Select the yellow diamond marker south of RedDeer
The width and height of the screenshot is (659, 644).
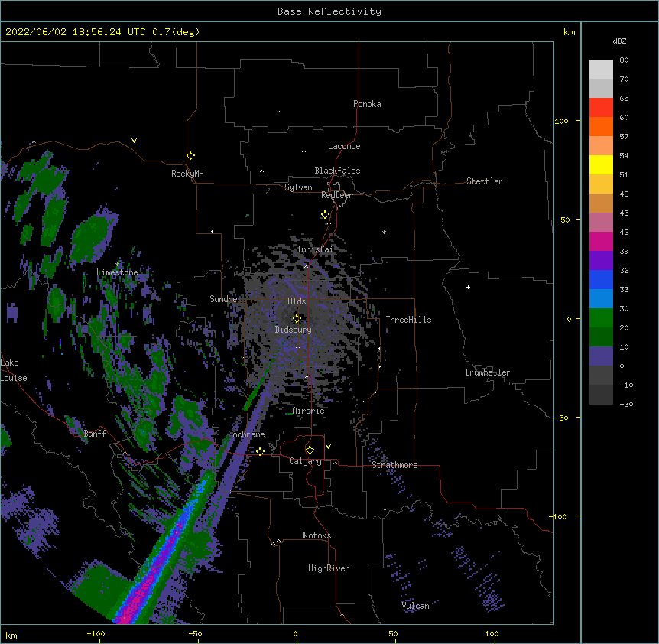pyautogui.click(x=325, y=215)
